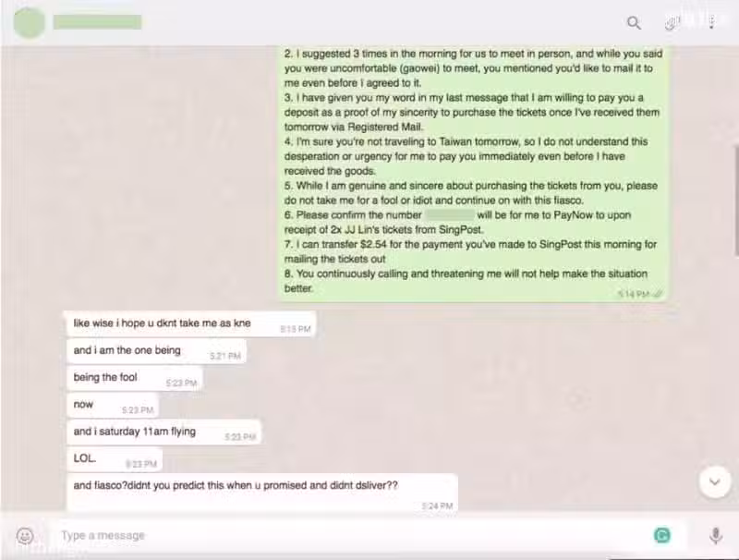Image resolution: width=739 pixels, height=560 pixels.
Task: Click the chat scrollbar on right edge
Action: (735, 201)
